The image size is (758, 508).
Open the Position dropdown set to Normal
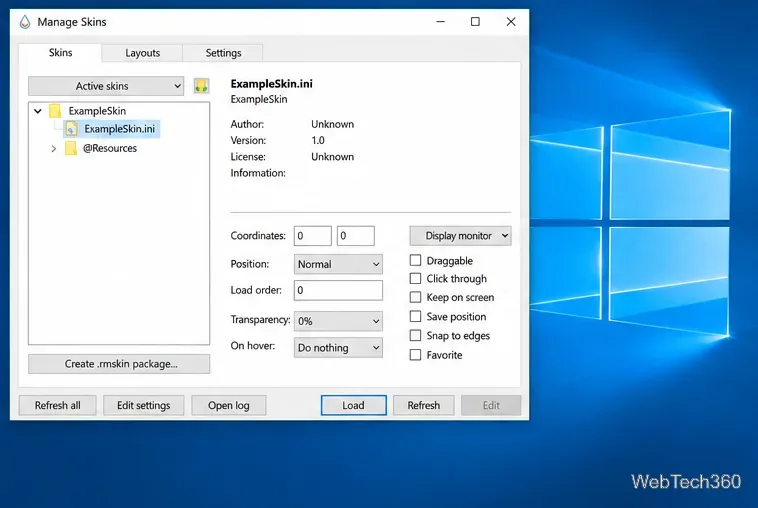pyautogui.click(x=338, y=264)
